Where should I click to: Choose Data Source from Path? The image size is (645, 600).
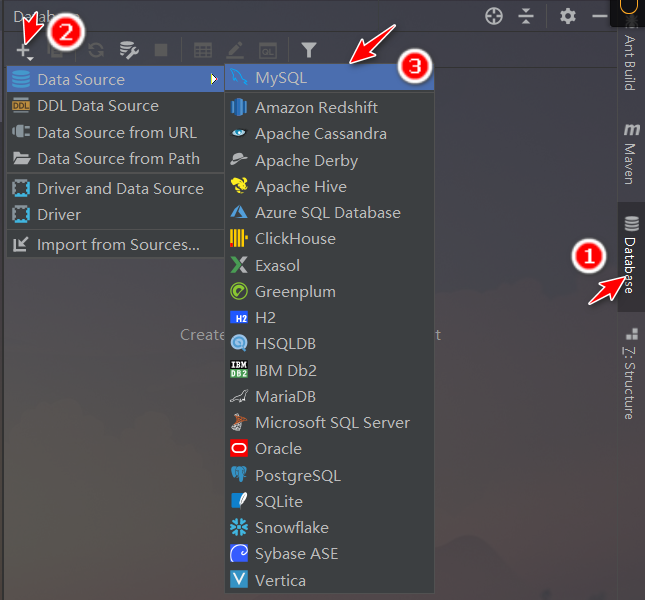116,158
